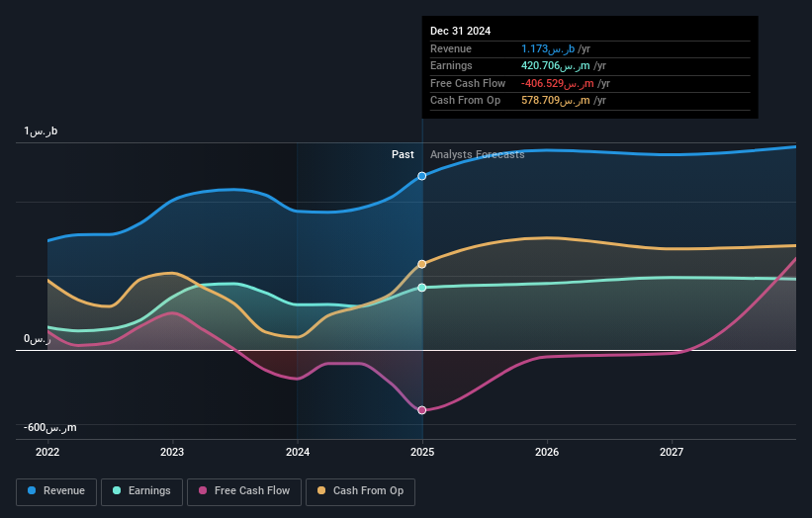Click the Past label on chart
This screenshot has width=812, height=518.
pos(403,154)
